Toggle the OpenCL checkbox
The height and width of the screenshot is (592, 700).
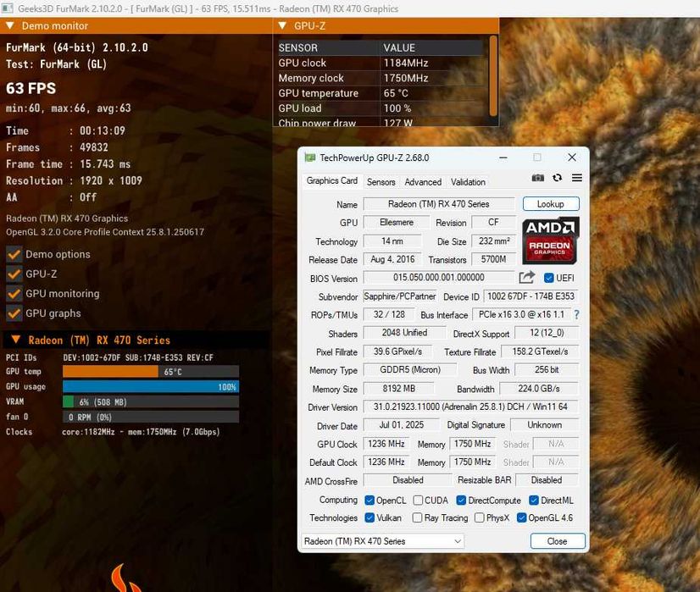pos(369,500)
